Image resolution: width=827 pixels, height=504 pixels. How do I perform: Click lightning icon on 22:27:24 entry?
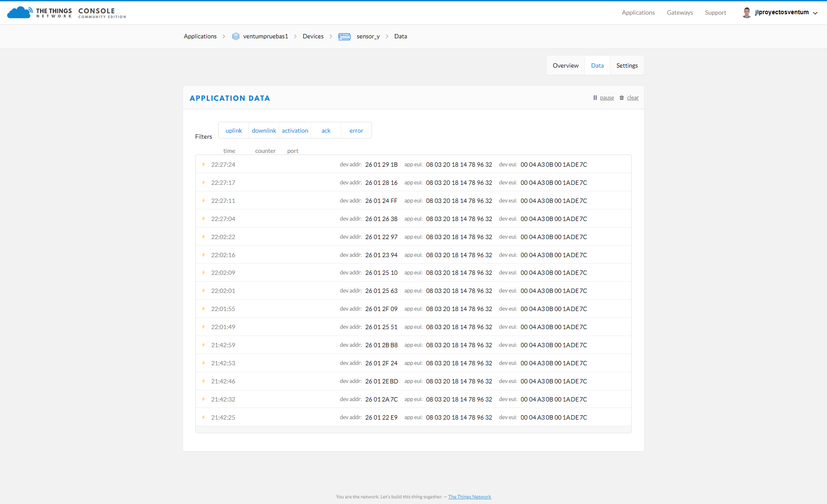pyautogui.click(x=203, y=165)
